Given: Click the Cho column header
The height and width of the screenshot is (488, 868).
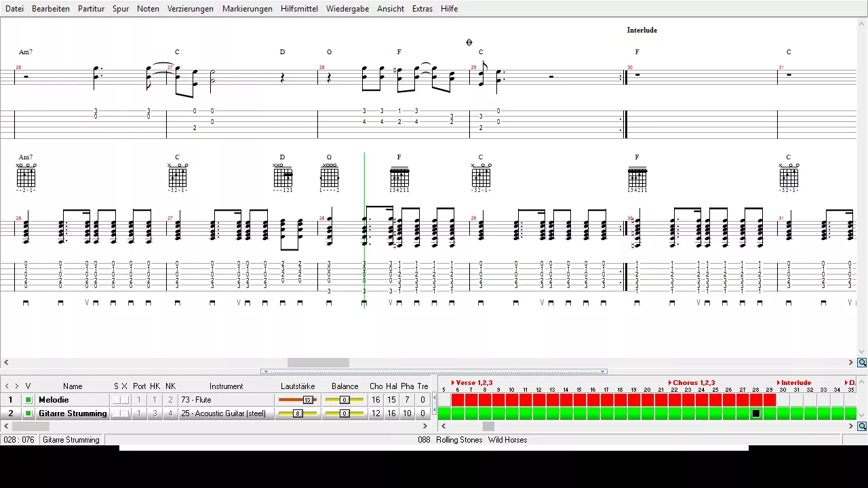Looking at the screenshot, I should tap(376, 386).
